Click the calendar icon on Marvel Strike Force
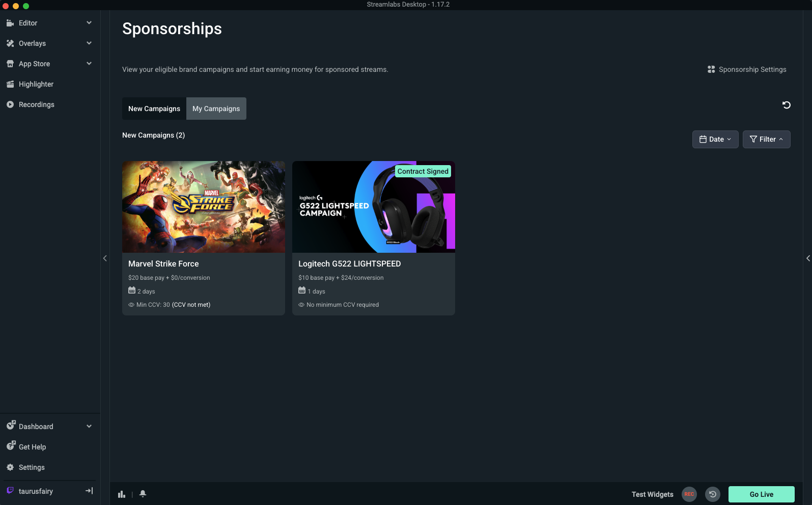Image resolution: width=812 pixels, height=505 pixels. coord(132,290)
